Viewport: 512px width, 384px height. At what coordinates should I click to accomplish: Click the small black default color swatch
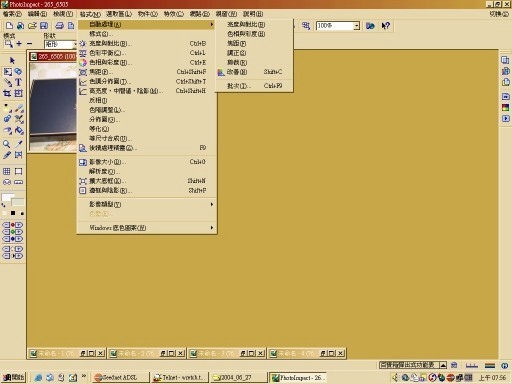click(x=13, y=213)
